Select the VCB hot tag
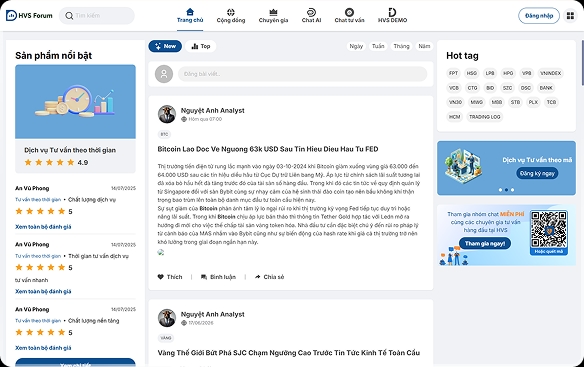 tap(454, 88)
